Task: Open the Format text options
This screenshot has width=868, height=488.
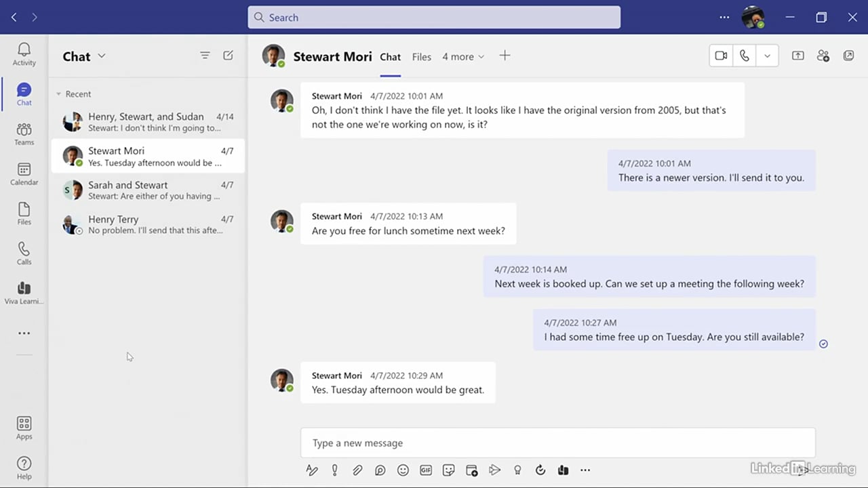Action: pyautogui.click(x=312, y=470)
